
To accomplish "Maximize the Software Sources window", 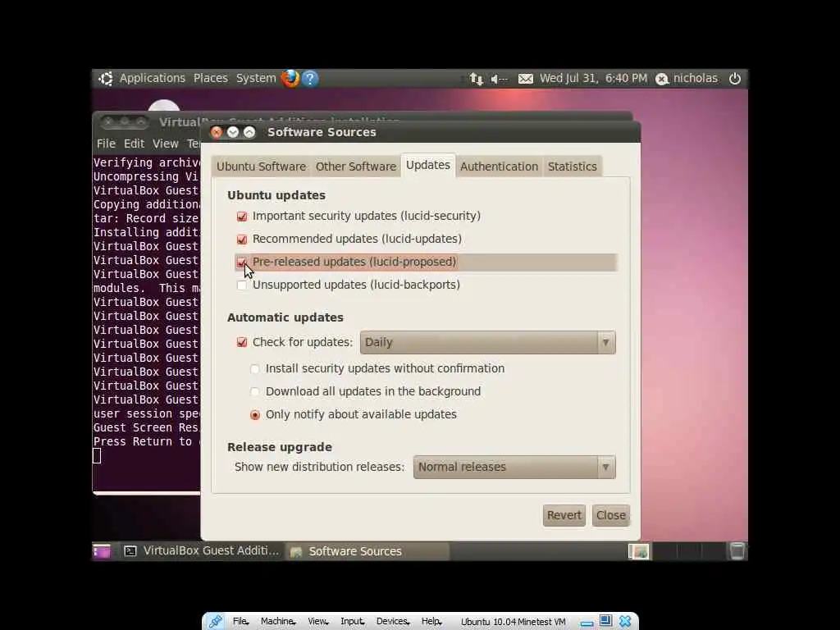I will 249,132.
